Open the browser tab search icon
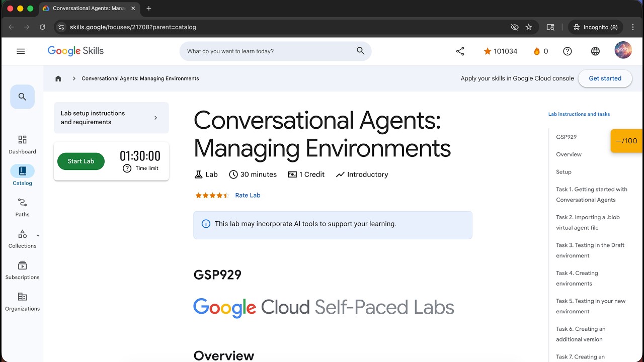The width and height of the screenshot is (644, 362). [x=551, y=27]
